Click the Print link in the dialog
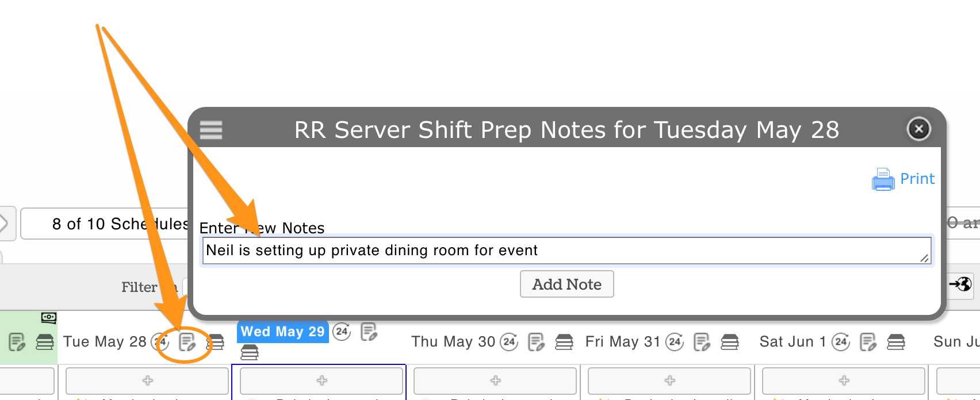Screen dimensions: 980x400 [917, 179]
